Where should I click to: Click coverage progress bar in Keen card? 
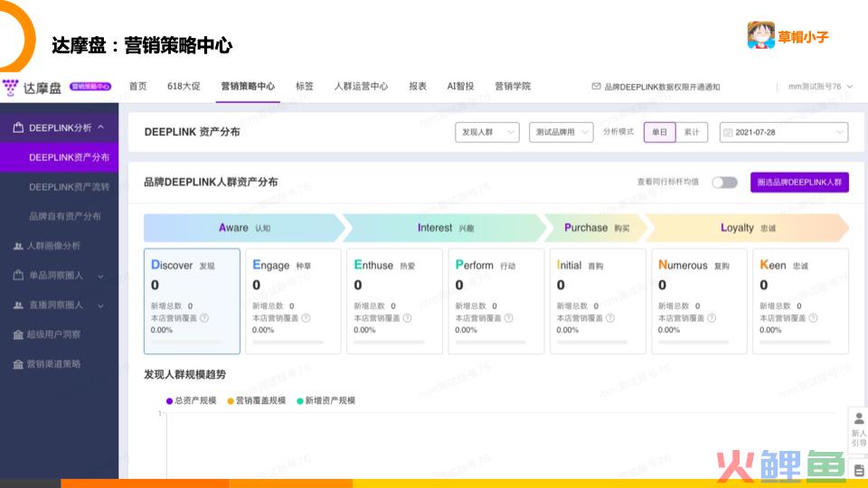[795, 343]
